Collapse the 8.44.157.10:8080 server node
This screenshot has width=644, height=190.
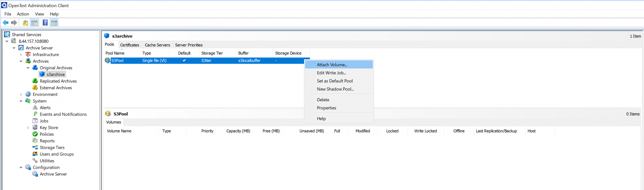point(7,41)
